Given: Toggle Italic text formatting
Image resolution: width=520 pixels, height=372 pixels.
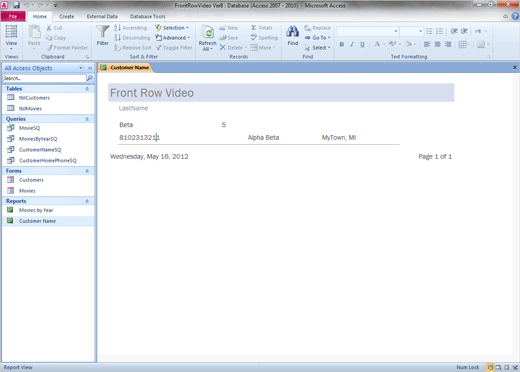Looking at the screenshot, I should [352, 44].
